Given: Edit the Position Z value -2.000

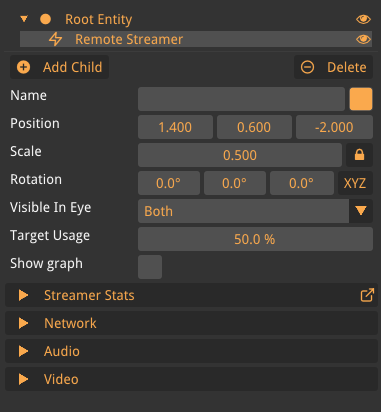Looking at the screenshot, I should click(x=334, y=127).
